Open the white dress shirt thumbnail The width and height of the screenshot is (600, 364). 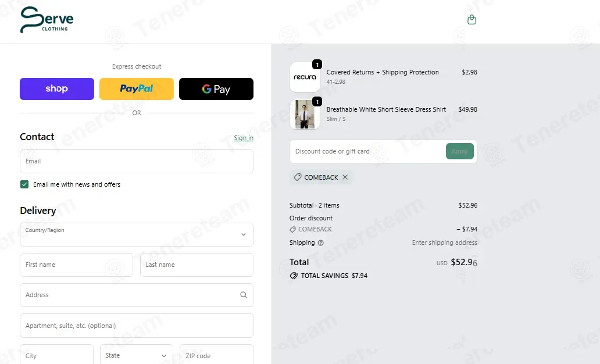(305, 114)
